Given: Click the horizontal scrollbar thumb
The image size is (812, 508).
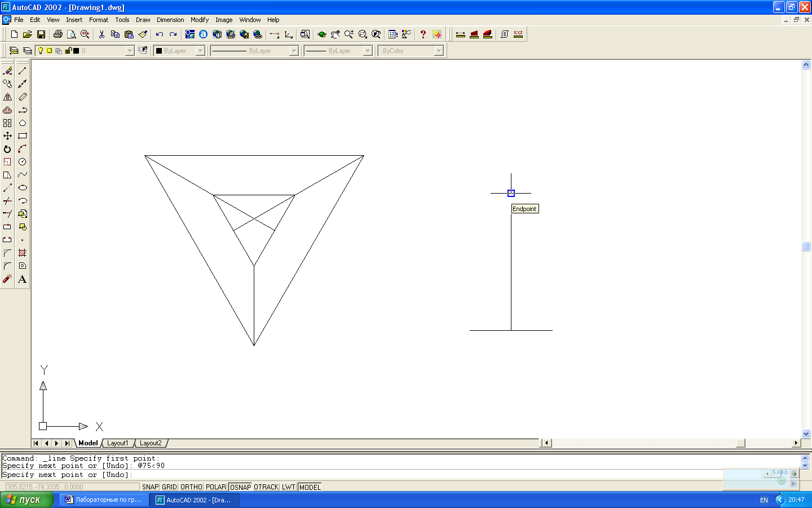Looking at the screenshot, I should (741, 443).
